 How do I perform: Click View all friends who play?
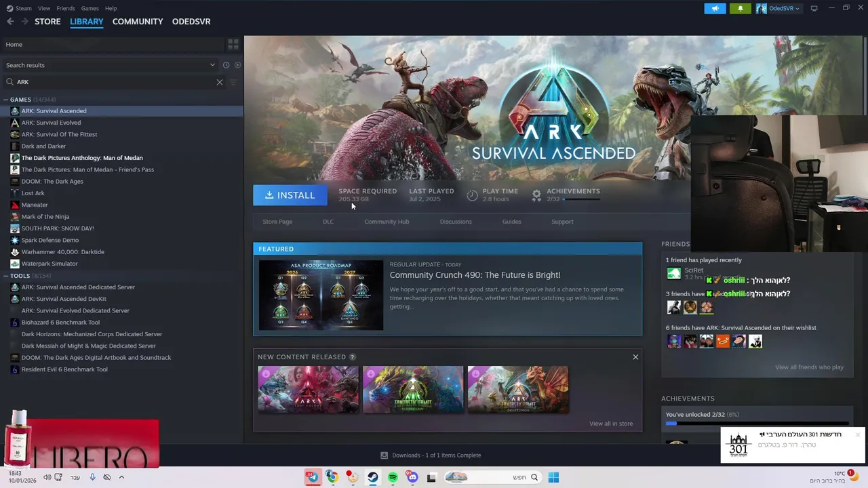pos(809,367)
